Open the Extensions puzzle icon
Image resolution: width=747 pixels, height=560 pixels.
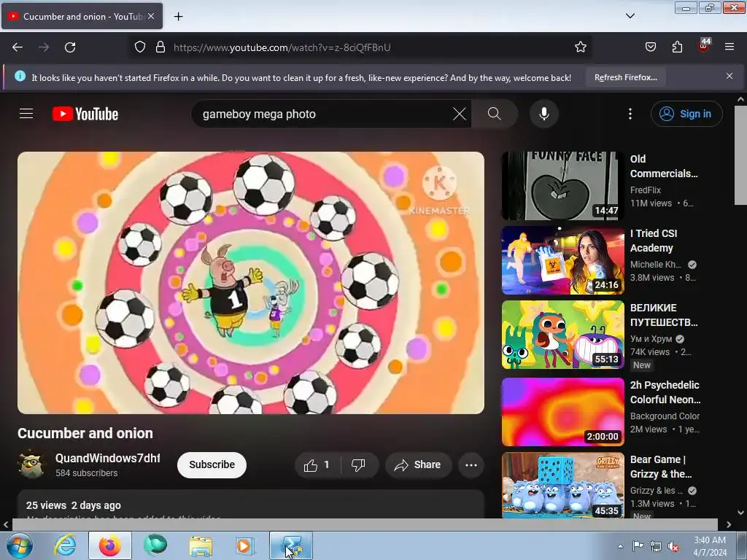click(x=677, y=47)
